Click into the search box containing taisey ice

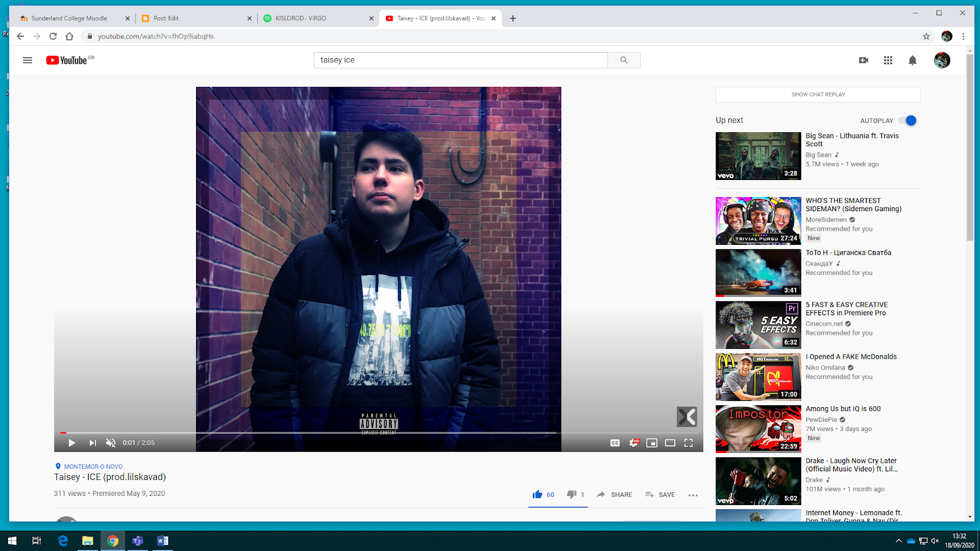click(461, 60)
